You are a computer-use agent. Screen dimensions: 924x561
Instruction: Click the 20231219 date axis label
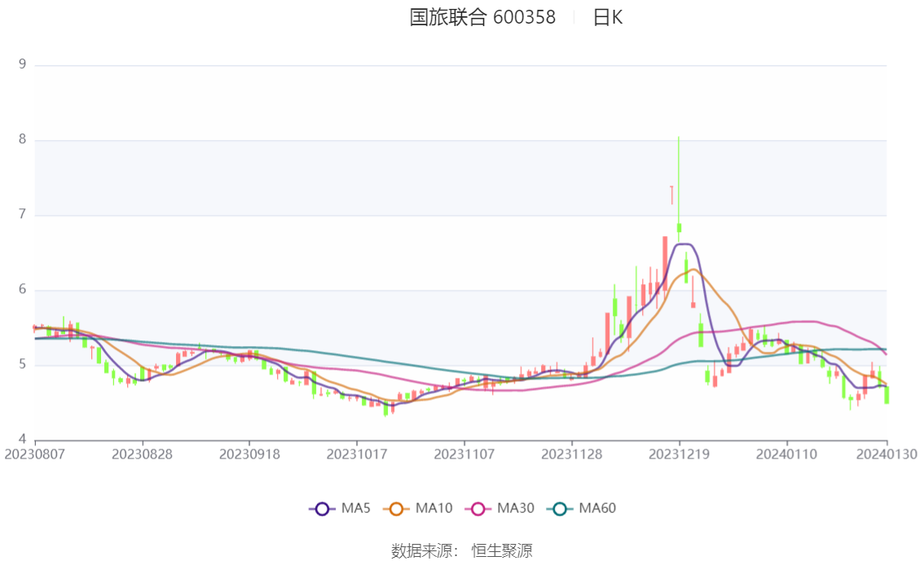tap(679, 454)
